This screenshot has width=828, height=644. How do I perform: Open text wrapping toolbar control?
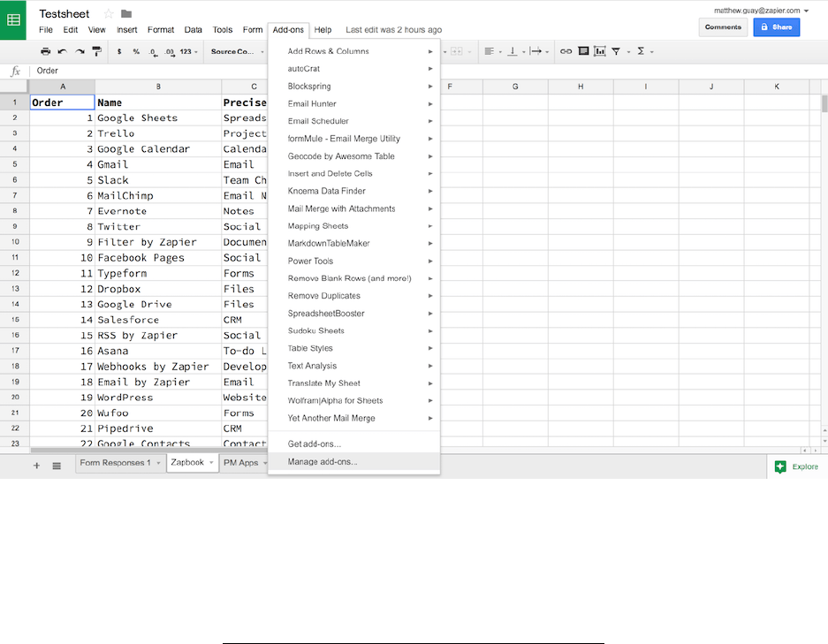(539, 51)
